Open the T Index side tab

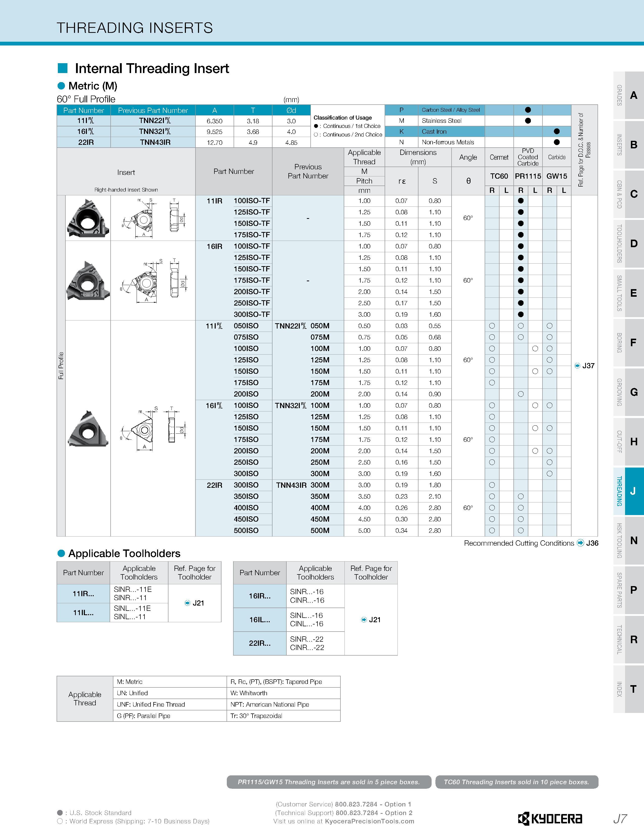[628, 689]
